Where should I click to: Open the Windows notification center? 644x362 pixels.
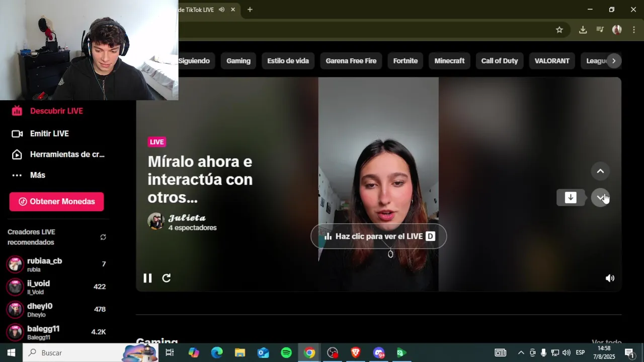[x=629, y=352]
